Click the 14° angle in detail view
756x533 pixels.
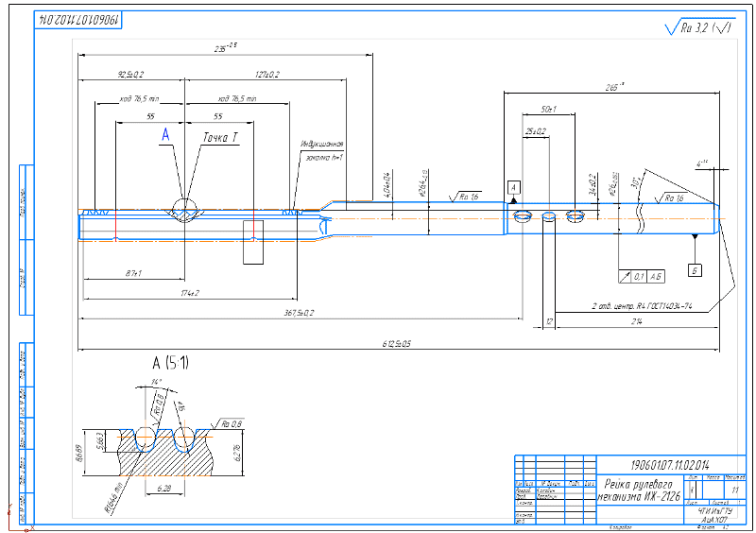[156, 382]
